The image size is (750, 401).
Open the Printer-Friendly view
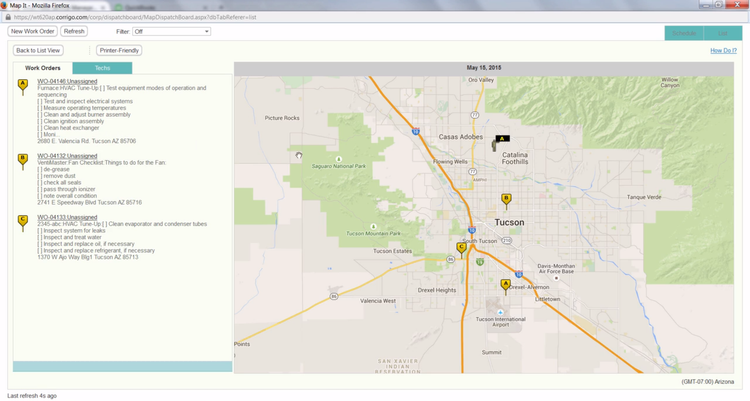tap(119, 50)
